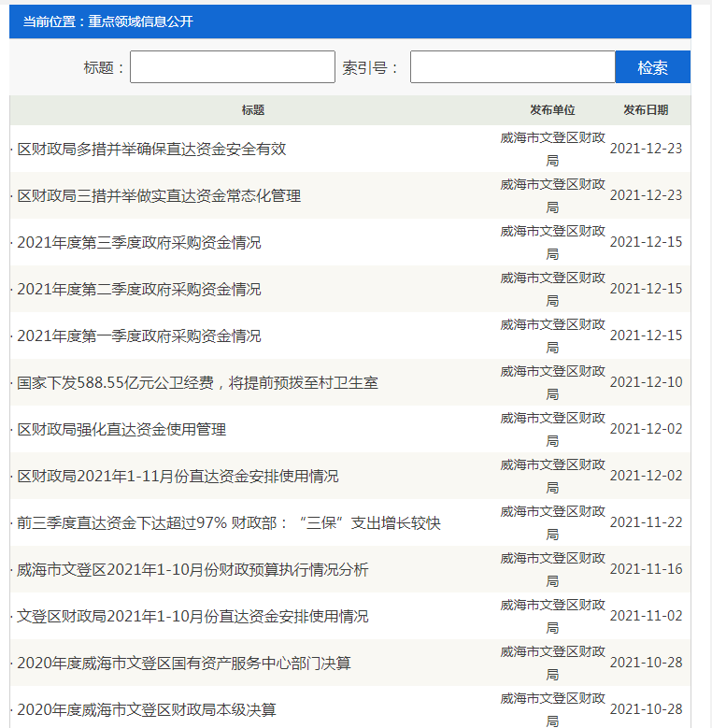The width and height of the screenshot is (712, 728).
Task: Click the 索引号 search input field
Action: (512, 67)
